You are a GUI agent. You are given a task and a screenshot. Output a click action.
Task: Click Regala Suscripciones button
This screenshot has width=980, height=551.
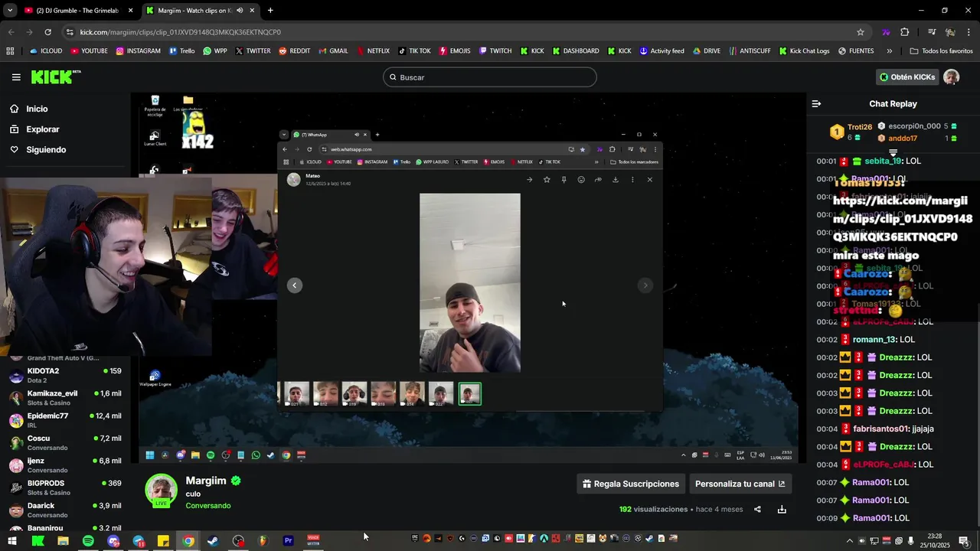631,484
